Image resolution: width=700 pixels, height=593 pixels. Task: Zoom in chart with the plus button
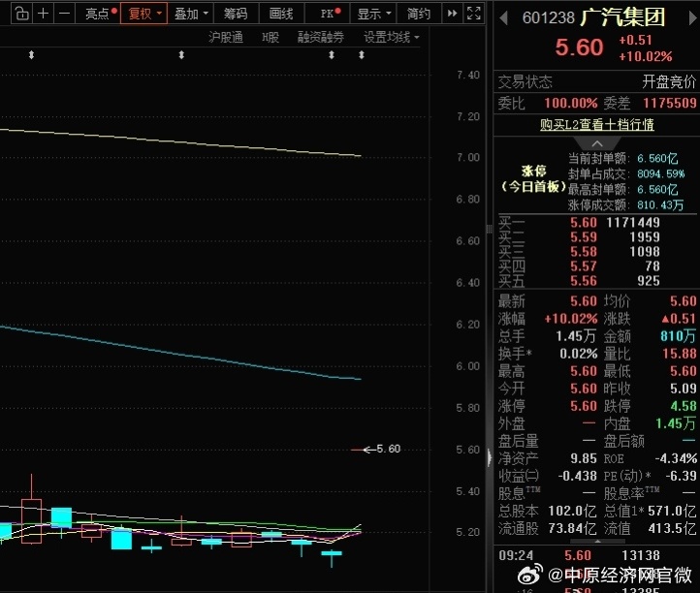(43, 14)
